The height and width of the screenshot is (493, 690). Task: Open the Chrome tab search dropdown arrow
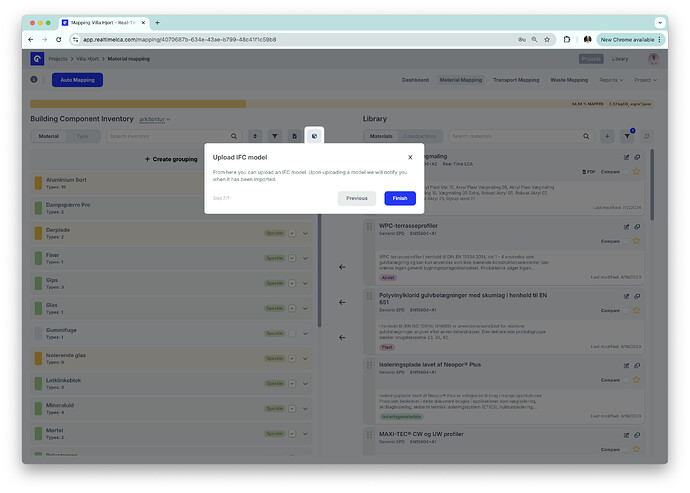pos(660,22)
